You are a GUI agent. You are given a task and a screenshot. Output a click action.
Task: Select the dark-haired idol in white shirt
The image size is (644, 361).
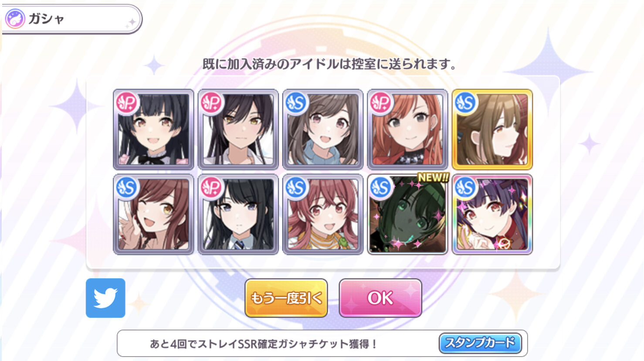point(238,129)
